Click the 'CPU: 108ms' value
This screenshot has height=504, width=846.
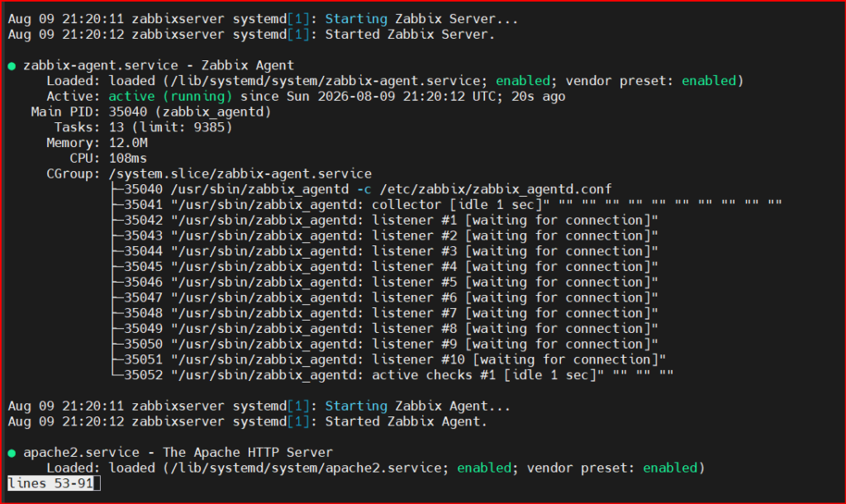click(x=128, y=159)
